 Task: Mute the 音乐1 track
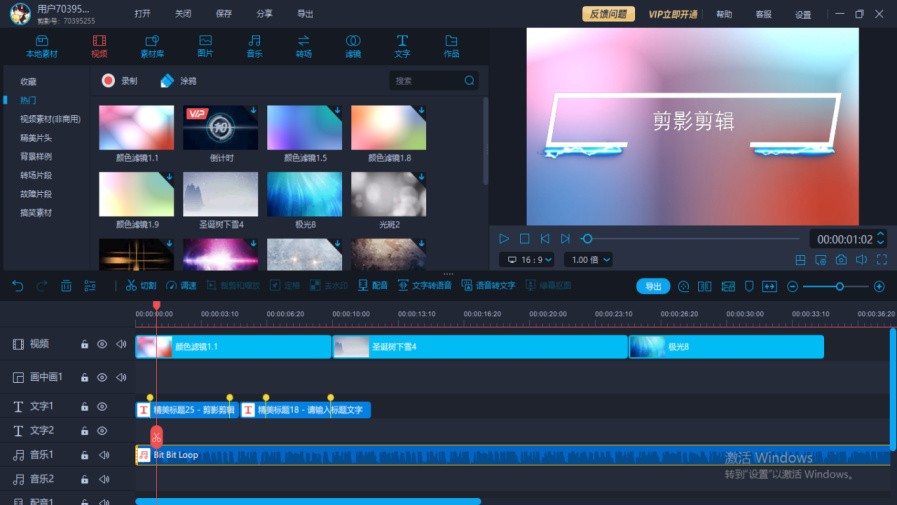pyautogui.click(x=103, y=455)
